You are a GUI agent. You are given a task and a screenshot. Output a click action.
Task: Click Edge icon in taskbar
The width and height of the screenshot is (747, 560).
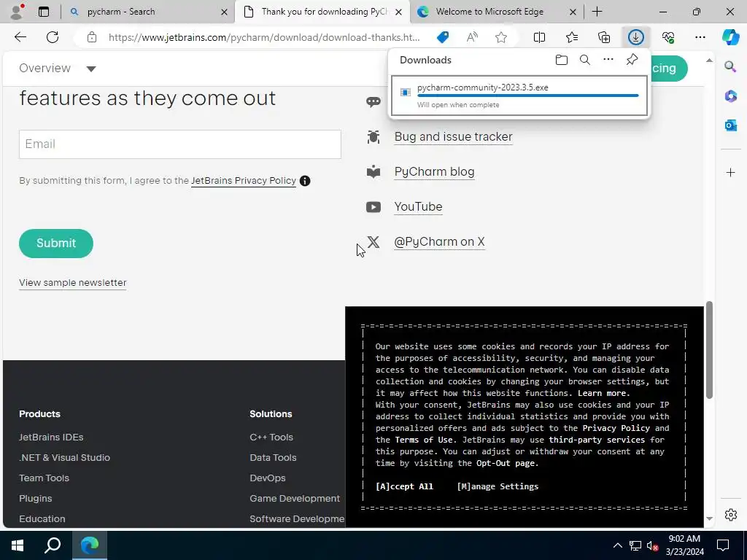90,545
